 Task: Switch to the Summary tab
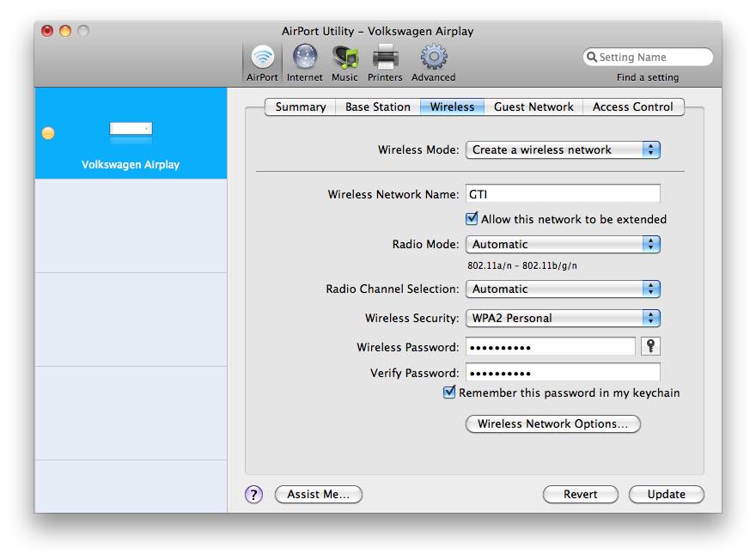pyautogui.click(x=301, y=107)
